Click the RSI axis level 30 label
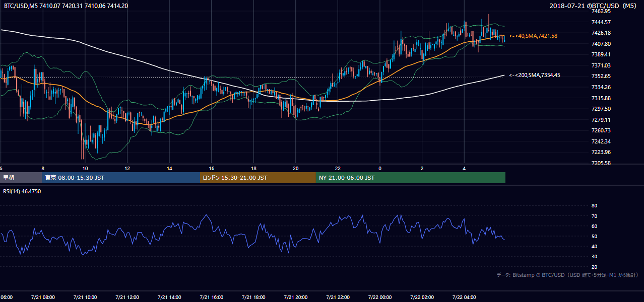The height and width of the screenshot is (302, 644). click(x=594, y=257)
